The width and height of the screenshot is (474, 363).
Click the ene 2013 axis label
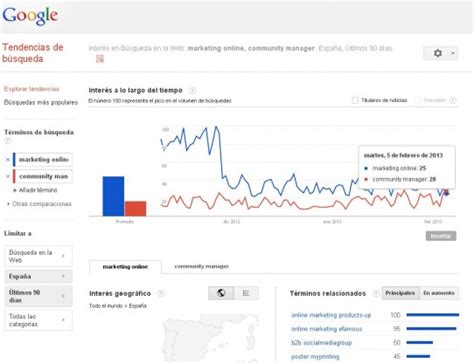(332, 222)
